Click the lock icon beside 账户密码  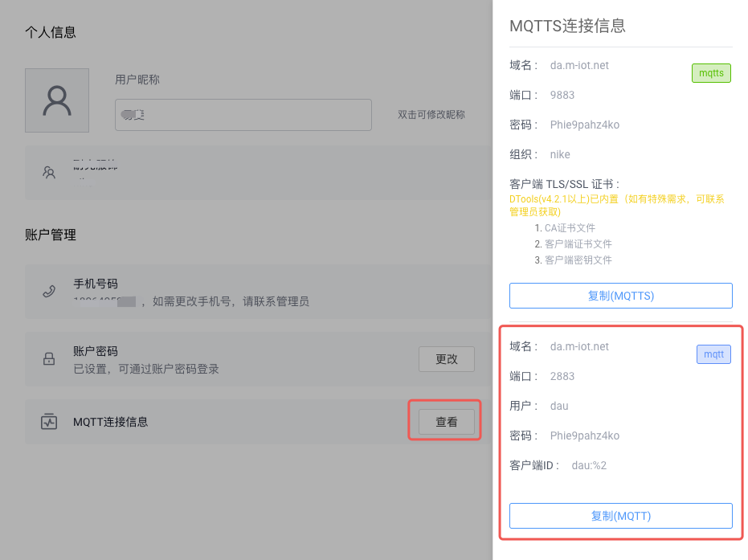point(49,359)
